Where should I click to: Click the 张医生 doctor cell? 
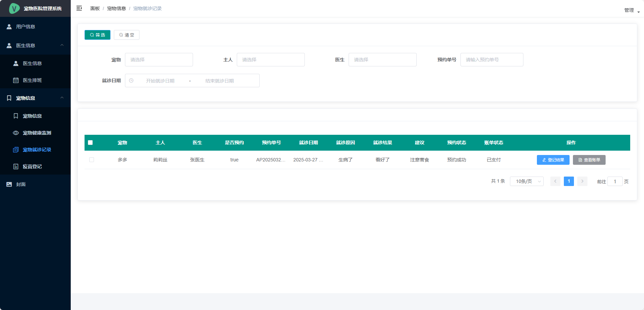click(x=197, y=160)
